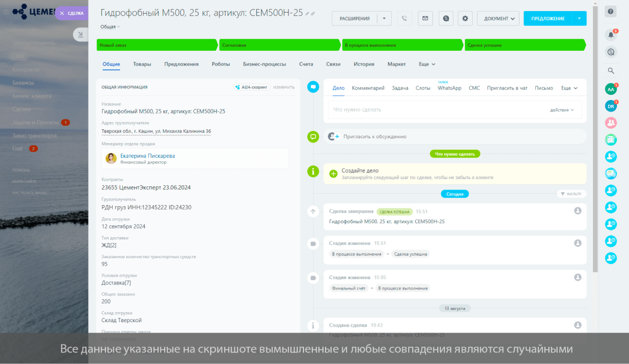
Task: Close the deal panel with СДЕЛКА button
Action: (72, 13)
